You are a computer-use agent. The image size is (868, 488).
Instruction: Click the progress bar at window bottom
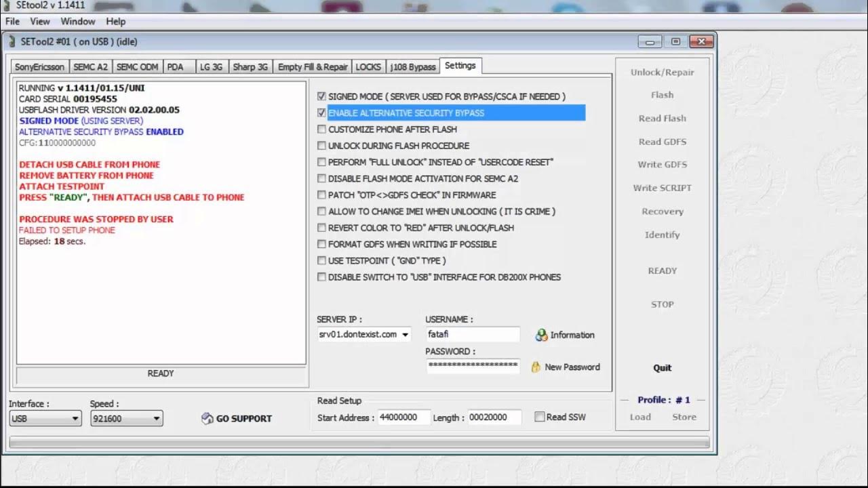point(359,443)
